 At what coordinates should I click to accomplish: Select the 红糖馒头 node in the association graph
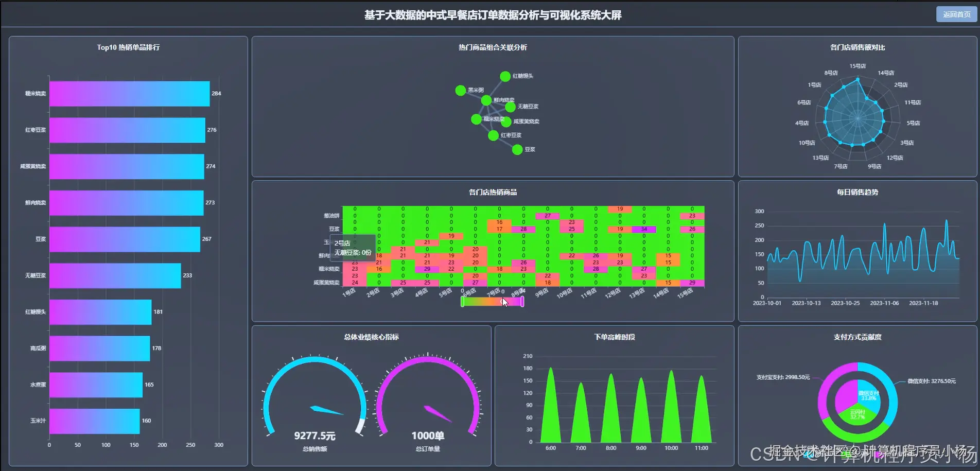click(505, 76)
